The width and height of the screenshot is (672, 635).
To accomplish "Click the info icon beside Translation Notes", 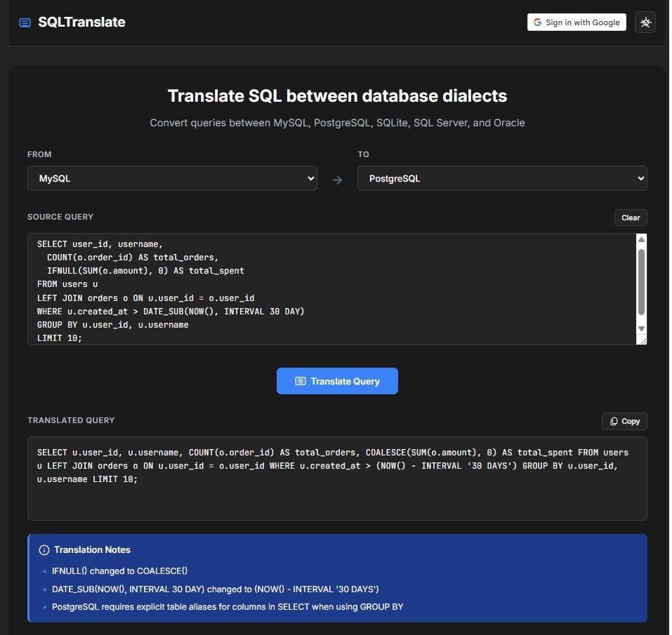I will tap(46, 549).
